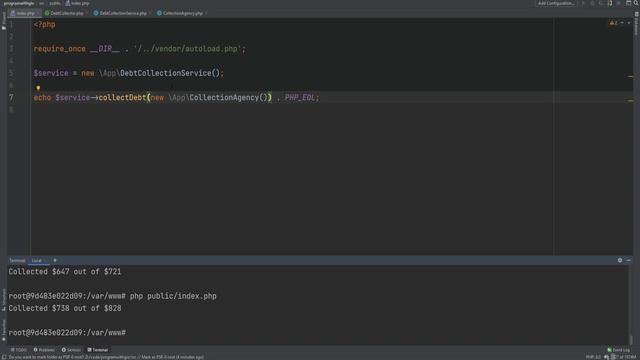Click the 'php public/index.php' command in terminal

pyautogui.click(x=173, y=296)
